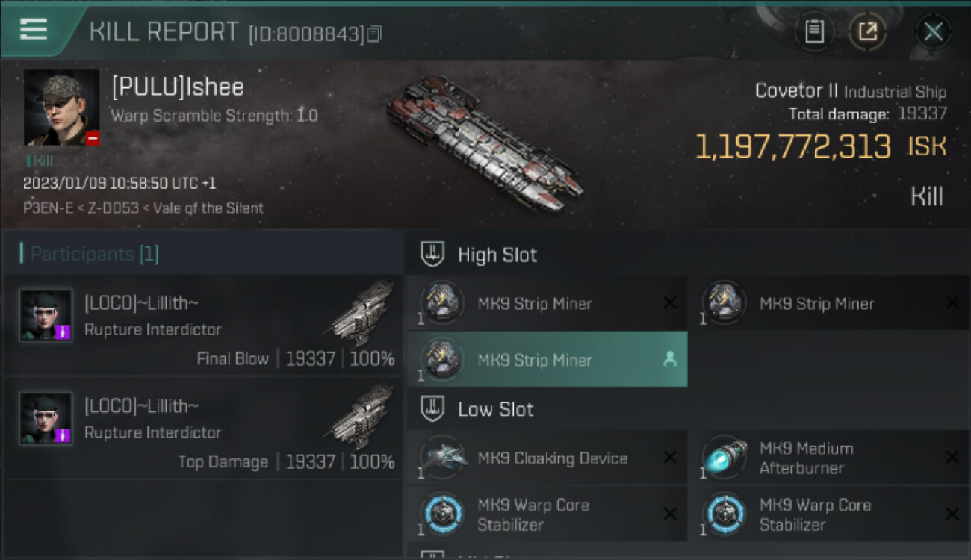Click the clipboard icon in the header
Screen dimensions: 971x560
tap(814, 31)
